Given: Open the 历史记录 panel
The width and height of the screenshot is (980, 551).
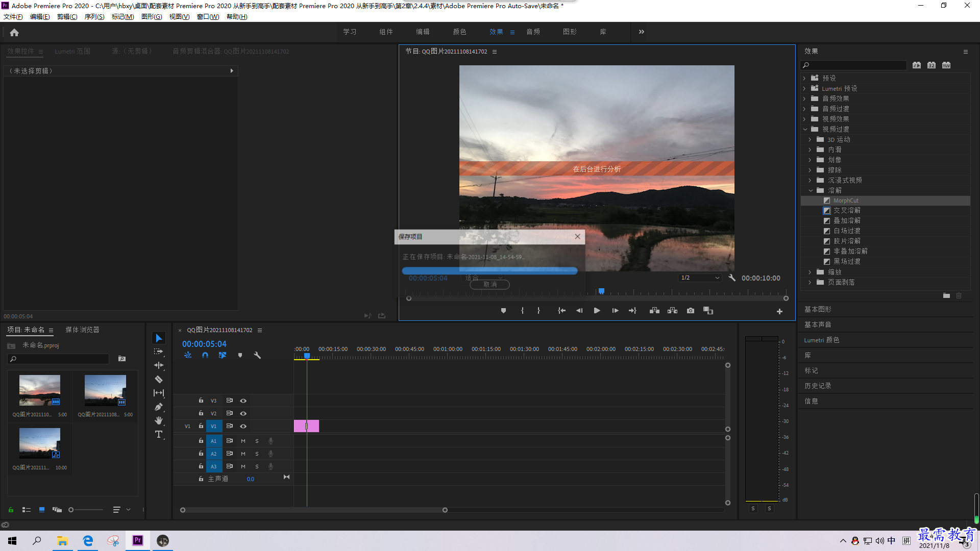Looking at the screenshot, I should click(818, 386).
